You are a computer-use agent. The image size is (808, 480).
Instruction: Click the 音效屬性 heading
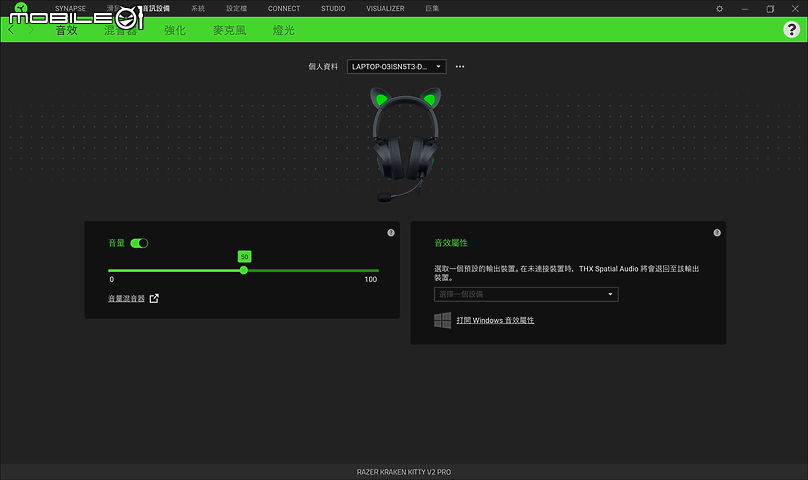(451, 243)
